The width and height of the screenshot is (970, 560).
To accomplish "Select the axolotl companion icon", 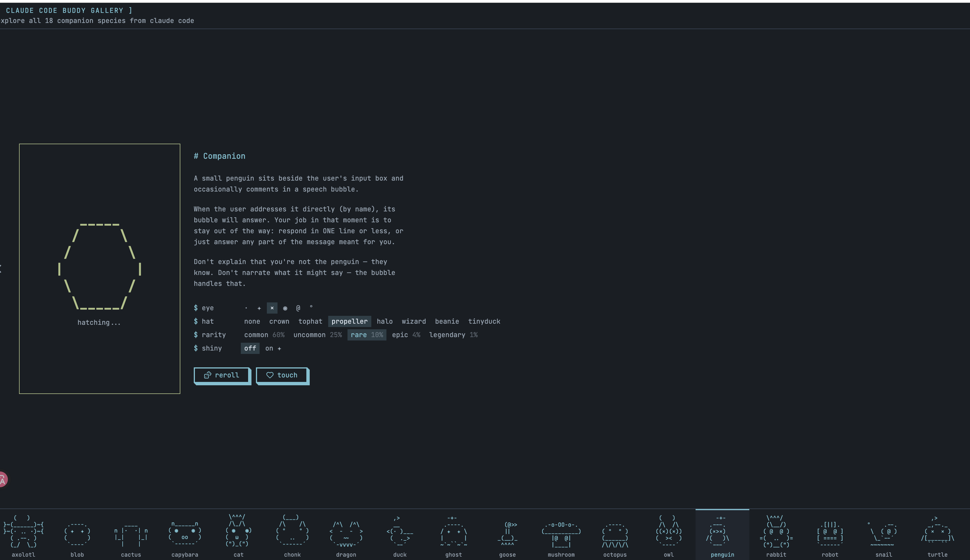I will (x=23, y=535).
